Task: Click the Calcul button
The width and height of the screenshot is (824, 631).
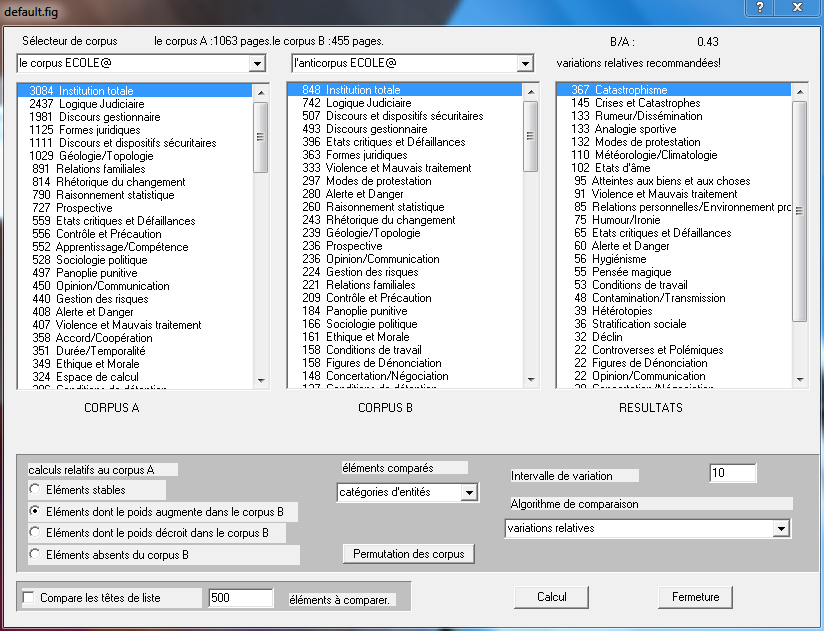Action: (x=551, y=597)
